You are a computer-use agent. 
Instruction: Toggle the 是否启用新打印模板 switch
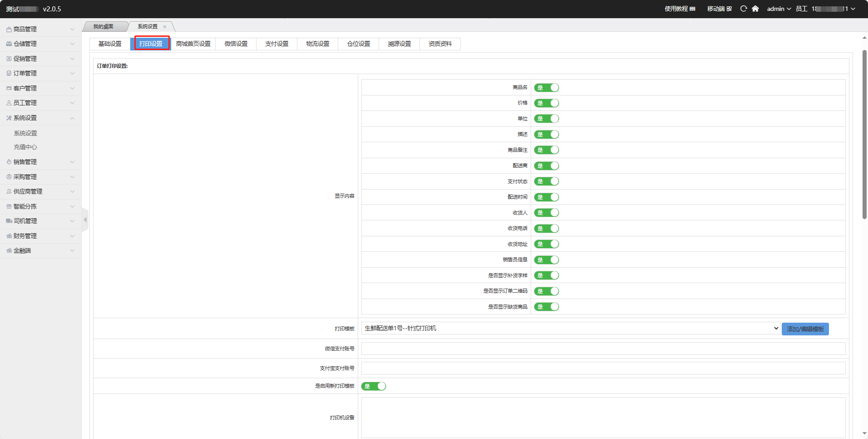click(x=374, y=386)
